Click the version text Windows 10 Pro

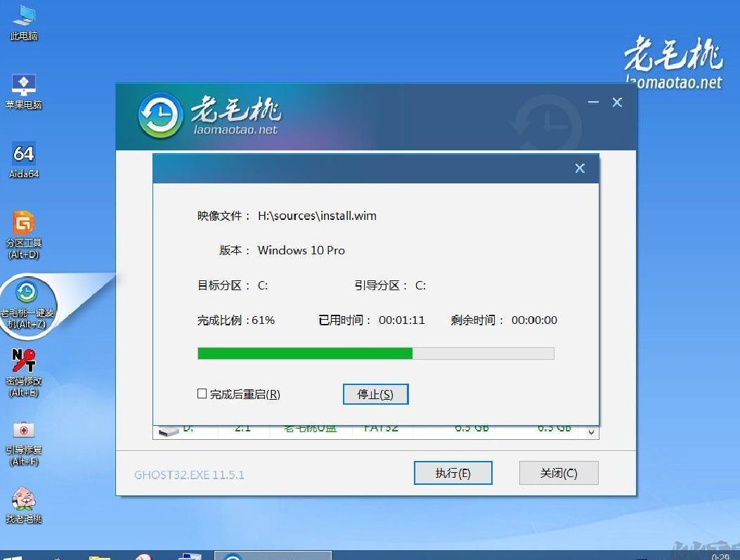pos(301,250)
